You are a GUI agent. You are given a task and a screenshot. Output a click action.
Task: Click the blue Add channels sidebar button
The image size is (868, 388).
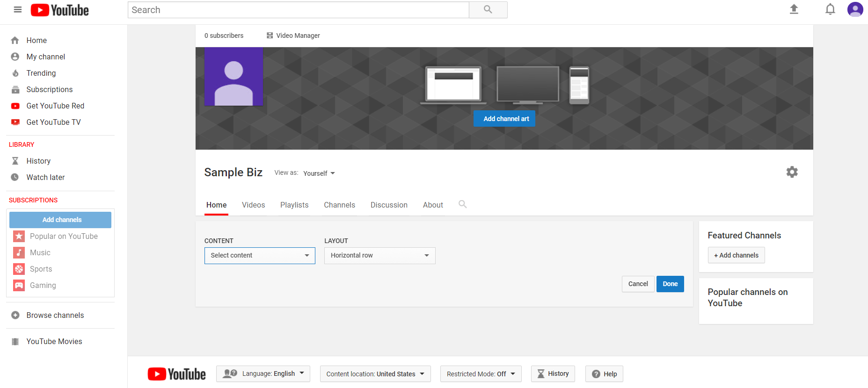60,220
